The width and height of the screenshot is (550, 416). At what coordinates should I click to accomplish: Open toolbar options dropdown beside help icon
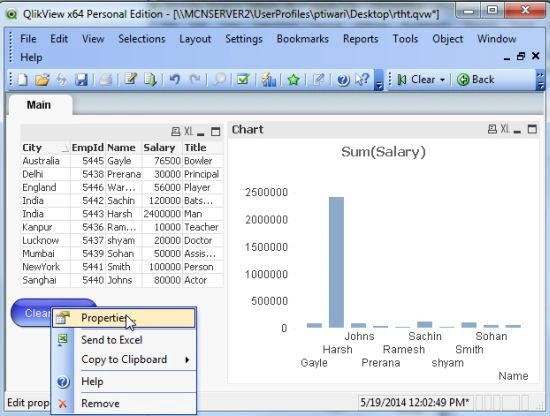[x=378, y=80]
